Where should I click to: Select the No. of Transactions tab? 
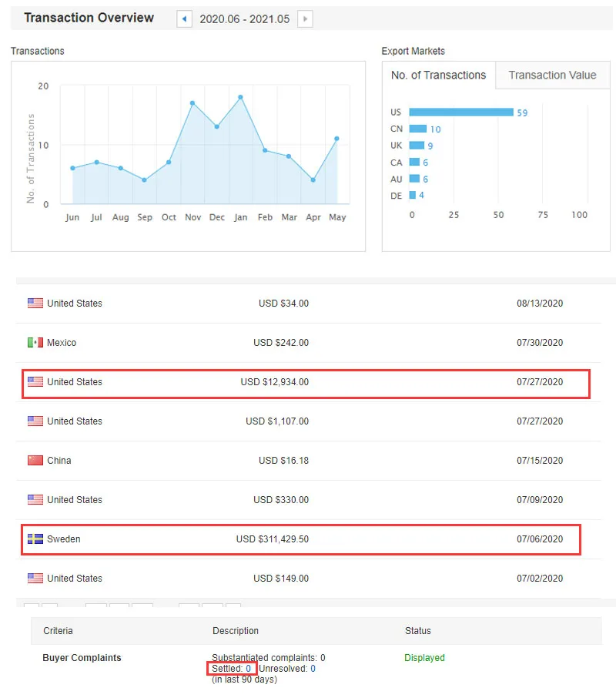click(x=438, y=76)
